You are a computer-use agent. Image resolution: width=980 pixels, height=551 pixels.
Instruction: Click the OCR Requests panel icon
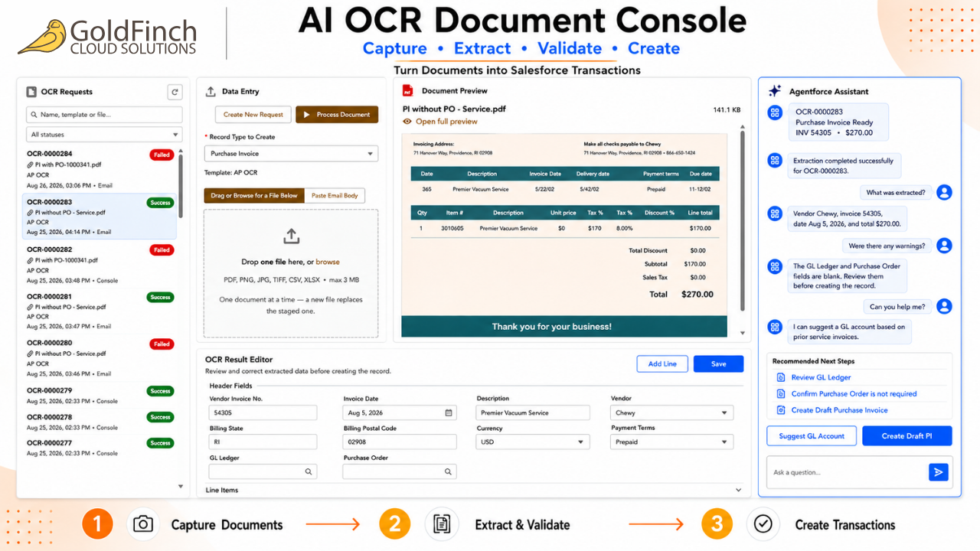31,92
